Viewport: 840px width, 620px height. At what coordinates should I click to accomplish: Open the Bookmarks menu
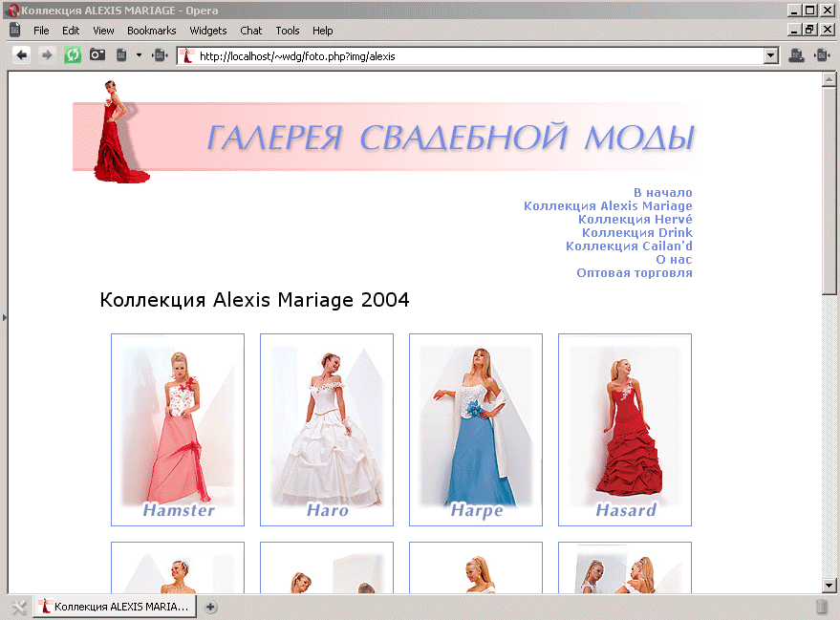(x=152, y=31)
